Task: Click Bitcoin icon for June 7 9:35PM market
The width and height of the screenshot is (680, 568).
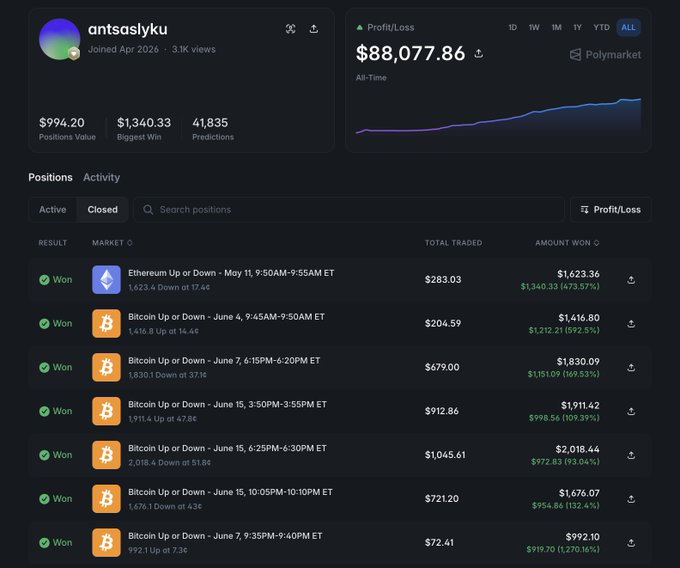Action: 106,542
